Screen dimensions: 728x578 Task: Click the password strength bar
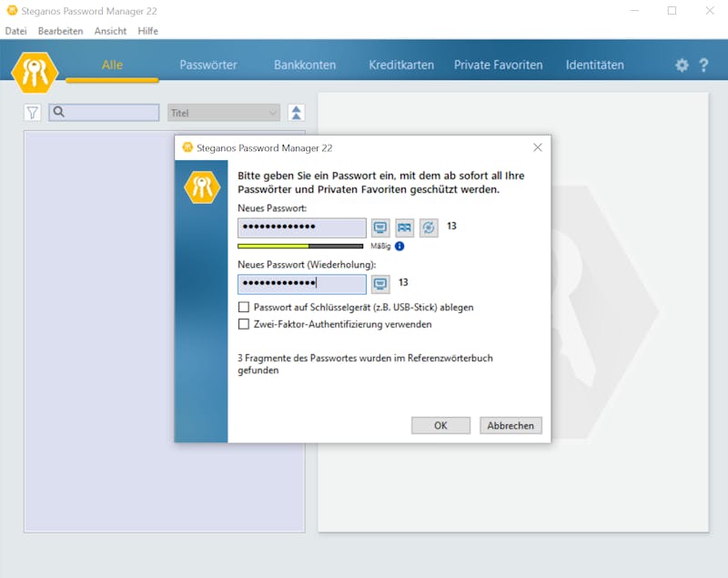click(x=300, y=246)
